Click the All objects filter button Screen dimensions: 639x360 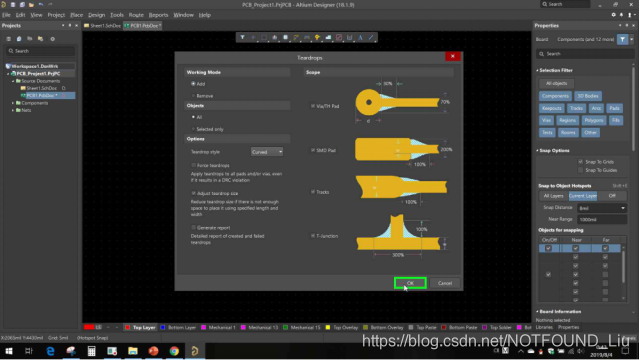(556, 83)
